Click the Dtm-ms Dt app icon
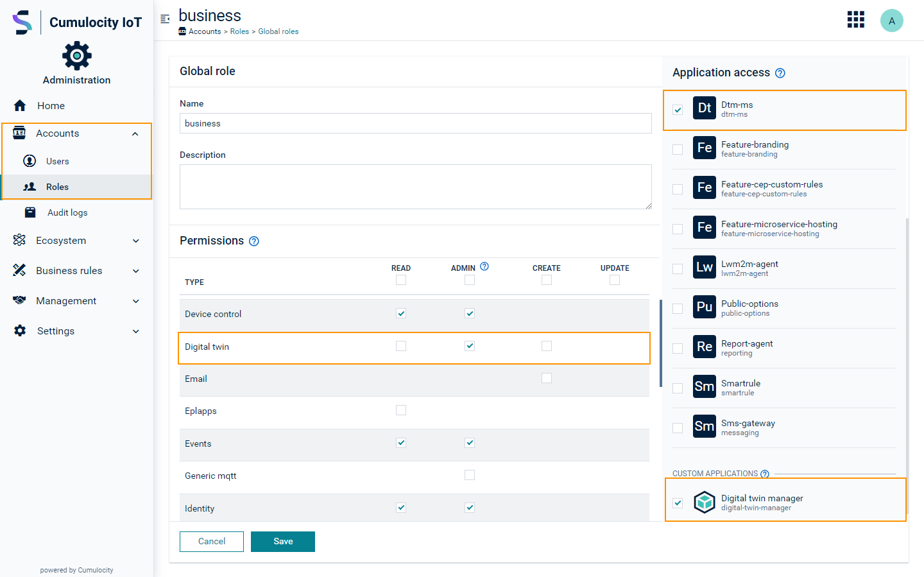Image resolution: width=924 pixels, height=577 pixels. pos(705,108)
